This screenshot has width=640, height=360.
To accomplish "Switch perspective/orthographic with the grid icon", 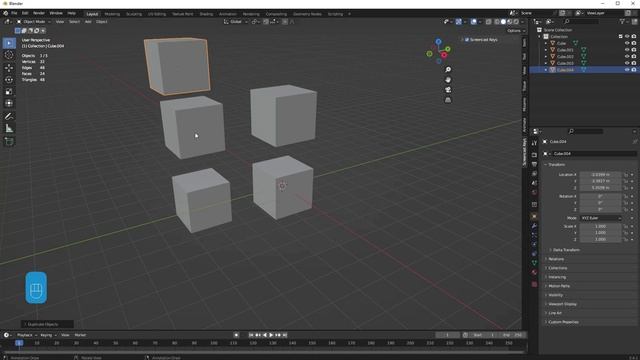I will pos(448,100).
